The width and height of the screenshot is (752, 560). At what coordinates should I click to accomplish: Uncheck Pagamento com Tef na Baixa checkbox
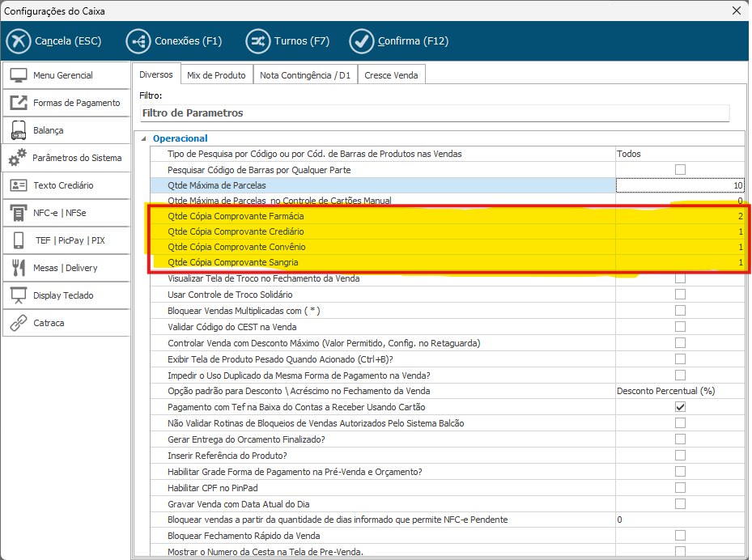pyautogui.click(x=680, y=407)
